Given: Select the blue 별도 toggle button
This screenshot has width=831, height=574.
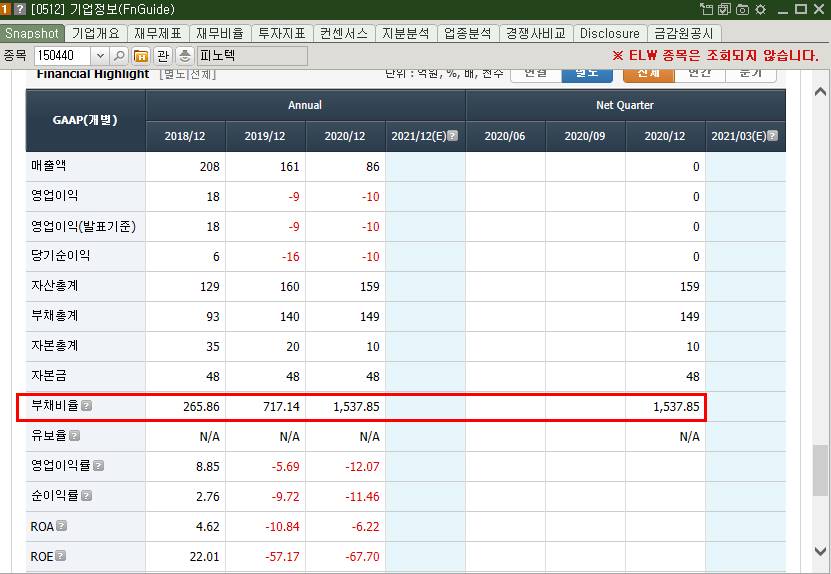Looking at the screenshot, I should coord(587,74).
